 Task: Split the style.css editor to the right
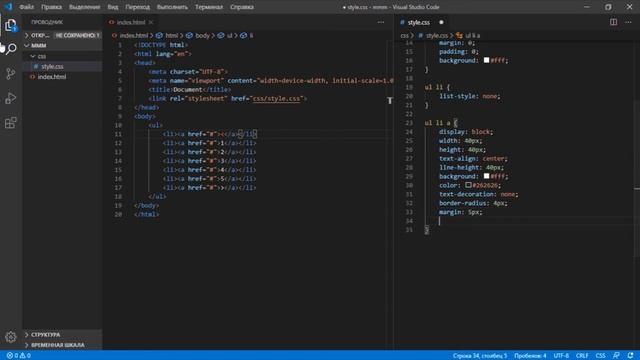613,22
